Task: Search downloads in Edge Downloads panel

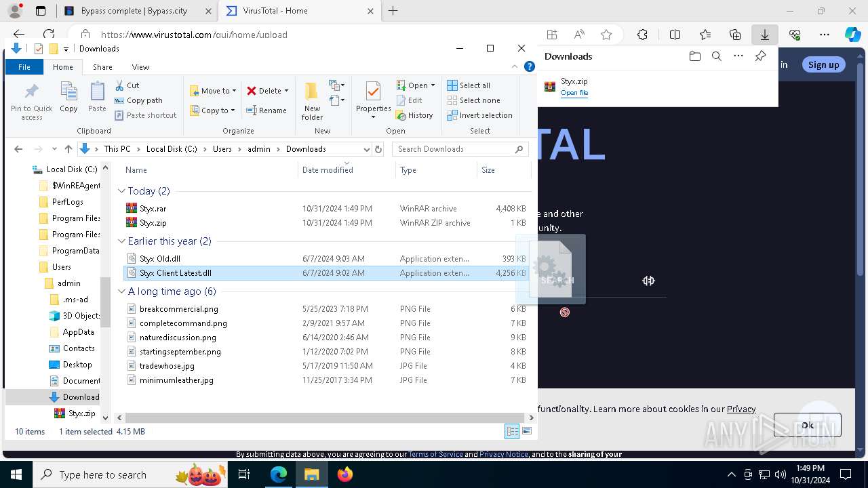Action: click(x=716, y=56)
